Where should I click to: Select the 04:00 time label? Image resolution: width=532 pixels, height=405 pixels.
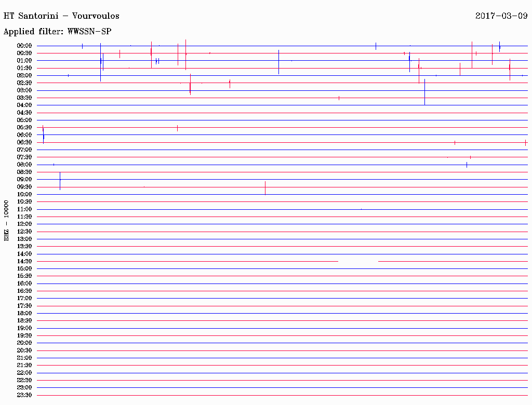coord(24,105)
